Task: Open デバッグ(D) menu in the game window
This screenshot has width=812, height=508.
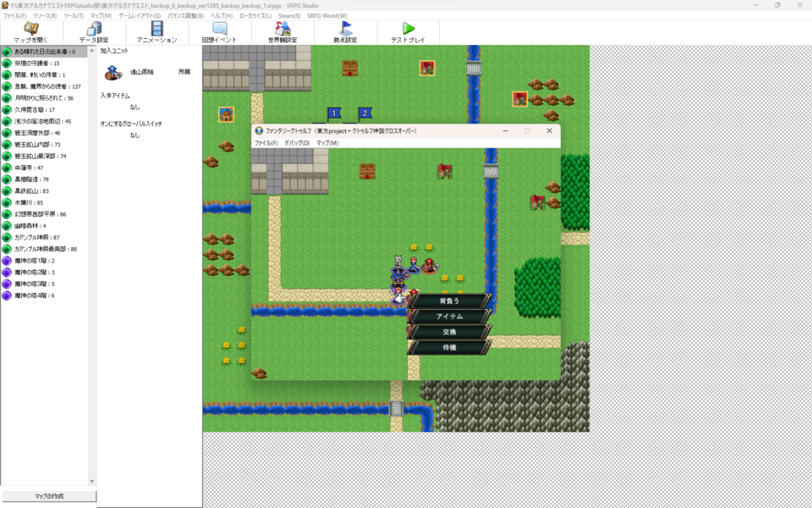Action: pyautogui.click(x=297, y=143)
